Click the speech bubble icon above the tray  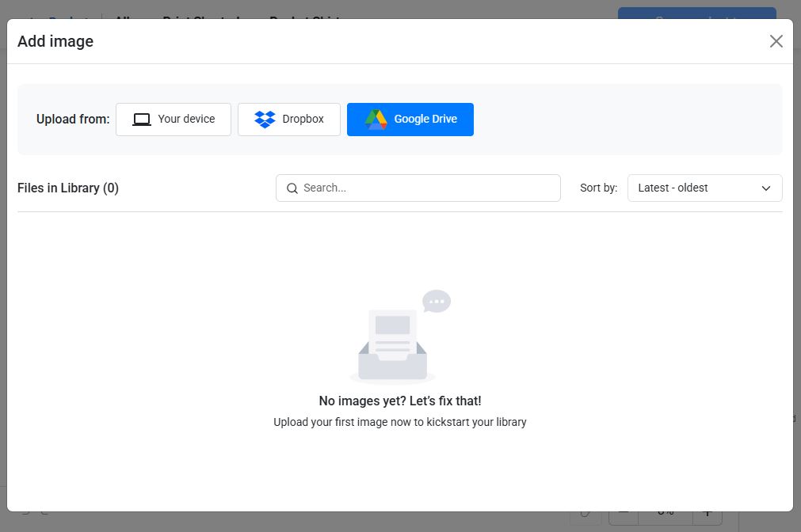coord(437,302)
